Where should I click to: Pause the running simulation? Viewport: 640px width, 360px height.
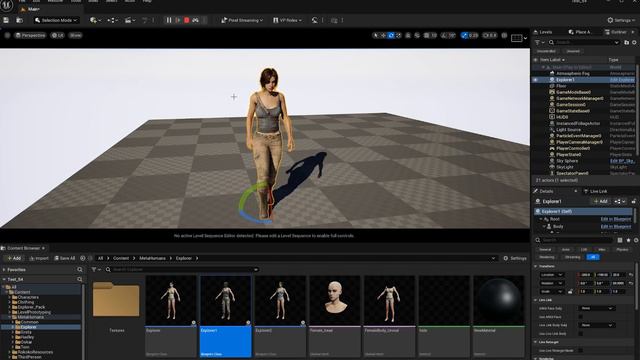(169, 20)
